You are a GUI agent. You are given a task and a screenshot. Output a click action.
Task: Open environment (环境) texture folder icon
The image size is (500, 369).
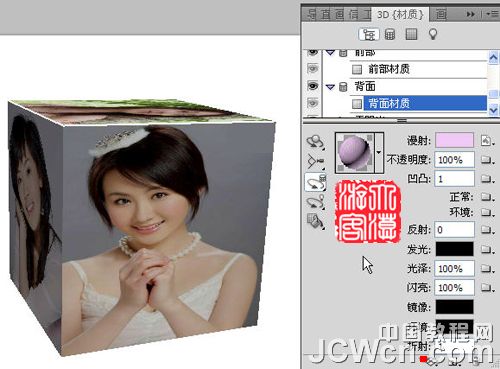point(487,212)
